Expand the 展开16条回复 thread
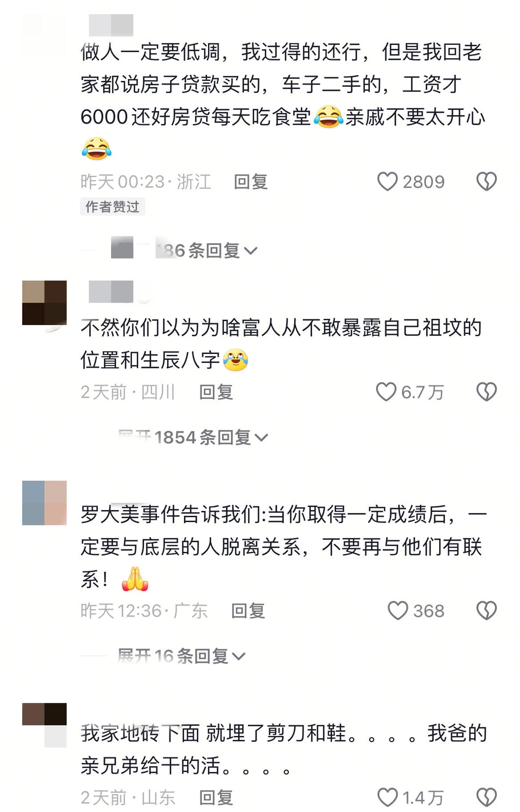This screenshot has height=812, width=520. 182,656
